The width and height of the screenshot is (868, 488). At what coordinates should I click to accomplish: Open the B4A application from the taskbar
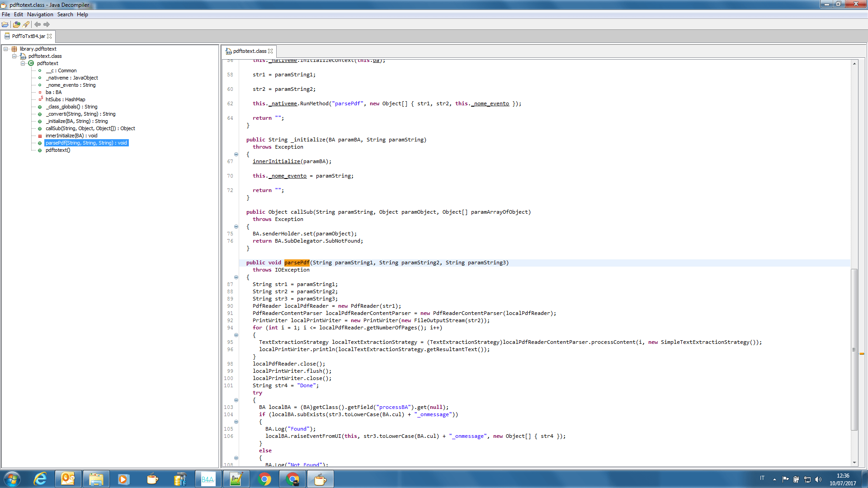(208, 479)
